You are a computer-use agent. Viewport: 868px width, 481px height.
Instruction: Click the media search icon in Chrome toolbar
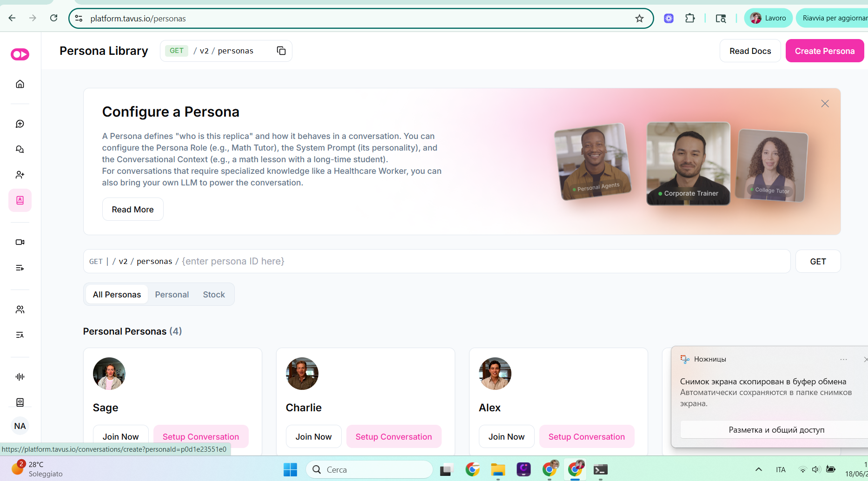721,19
